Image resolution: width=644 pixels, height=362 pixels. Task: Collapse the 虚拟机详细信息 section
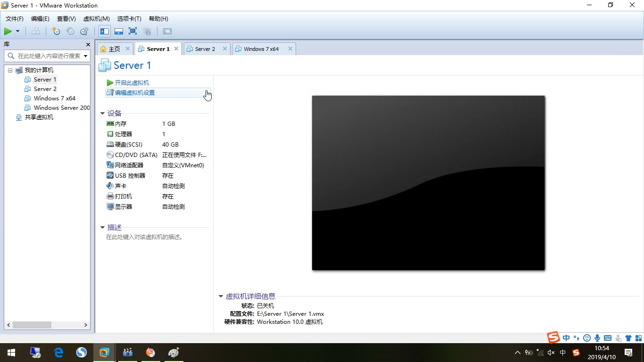[x=221, y=296]
